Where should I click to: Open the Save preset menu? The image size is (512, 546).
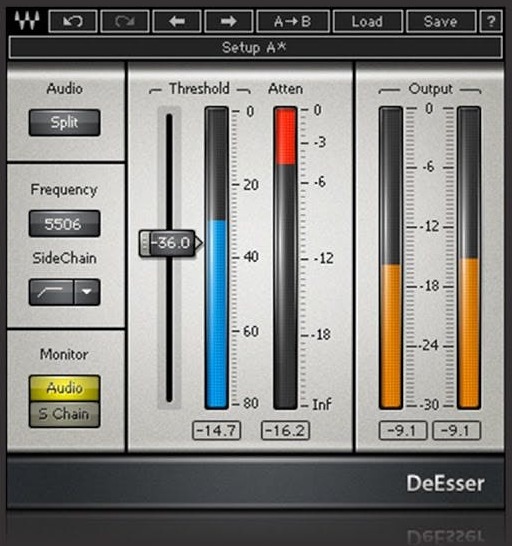click(441, 22)
